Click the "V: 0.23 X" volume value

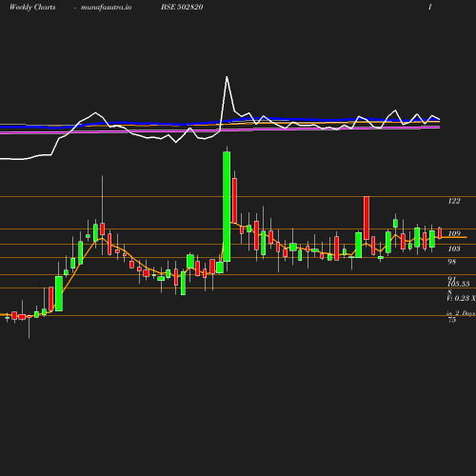461,298
